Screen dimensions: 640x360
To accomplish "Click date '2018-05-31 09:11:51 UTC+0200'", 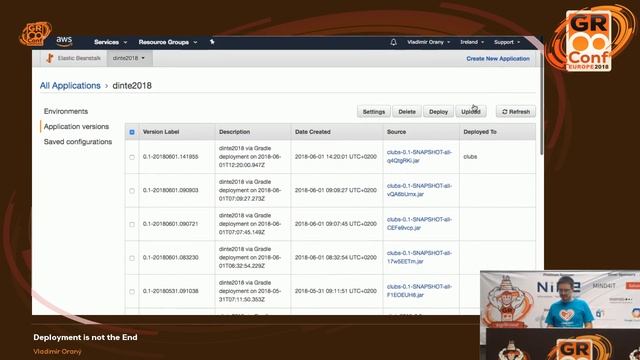I will point(336,291).
